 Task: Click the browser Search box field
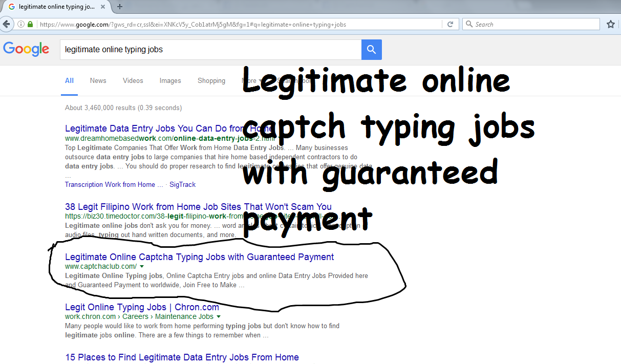531,24
